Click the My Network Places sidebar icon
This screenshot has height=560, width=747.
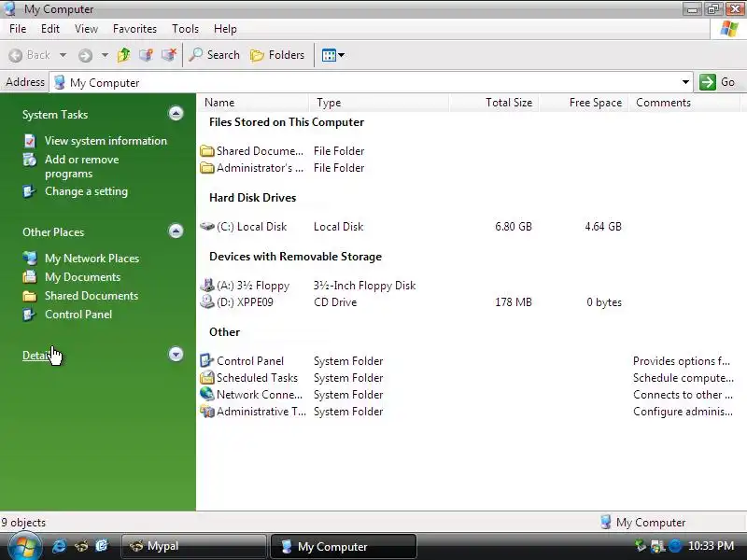[x=30, y=259]
